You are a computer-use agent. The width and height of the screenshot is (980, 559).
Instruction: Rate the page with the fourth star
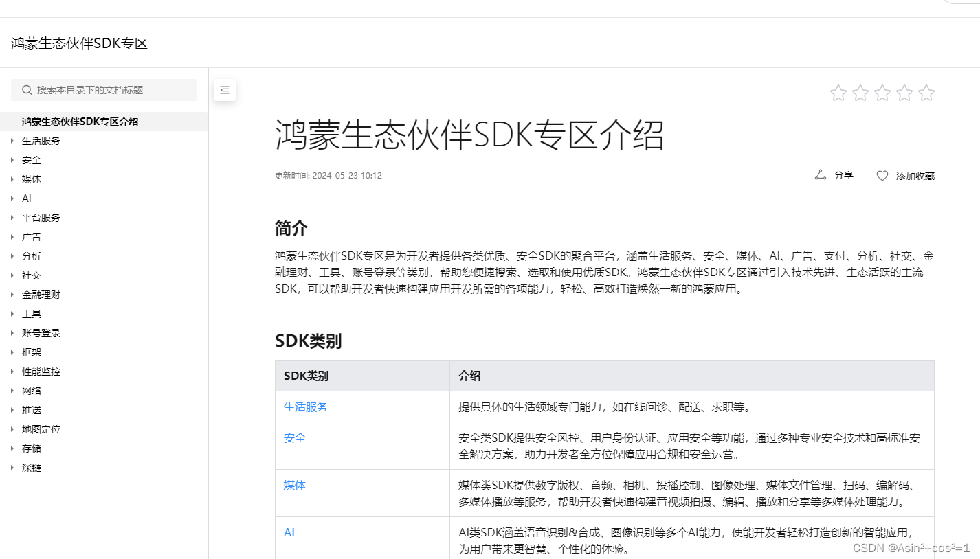[904, 93]
